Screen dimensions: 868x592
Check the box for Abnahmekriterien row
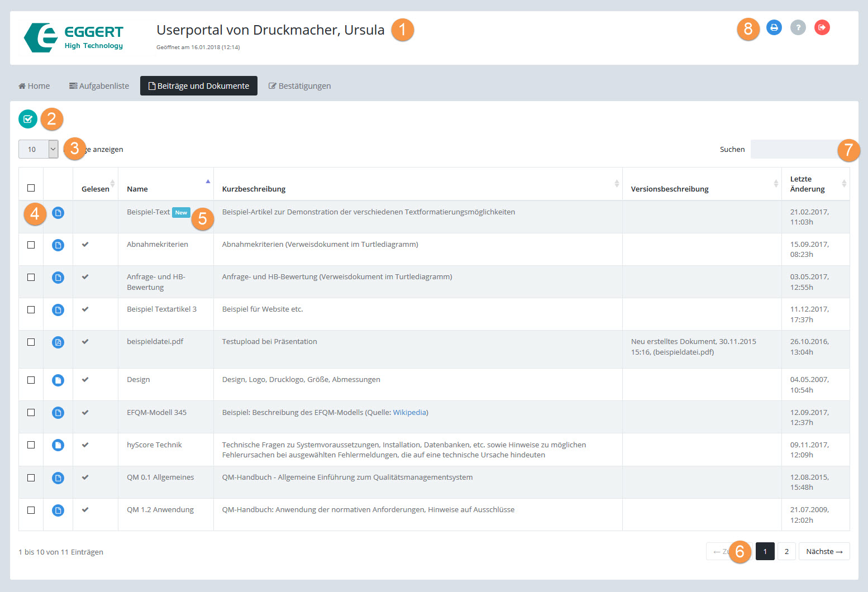click(31, 245)
